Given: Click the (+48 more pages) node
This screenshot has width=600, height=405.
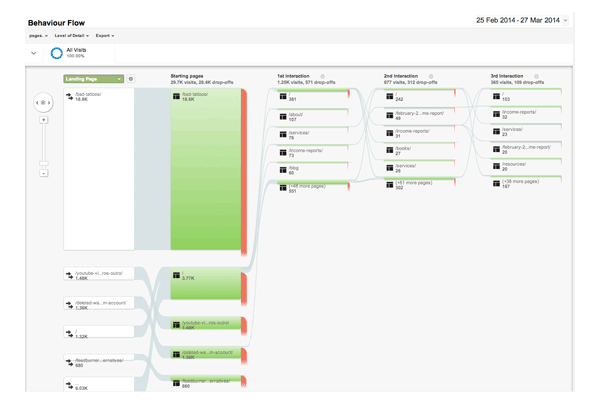Looking at the screenshot, I should [313, 188].
